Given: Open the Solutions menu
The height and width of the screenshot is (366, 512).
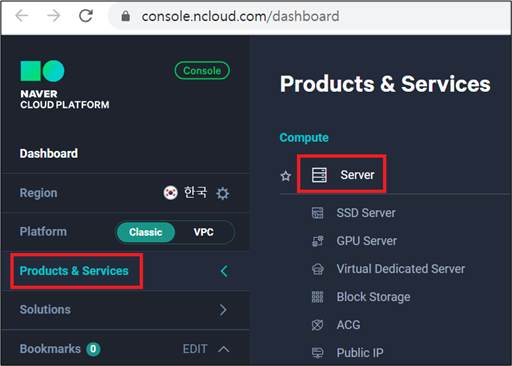Looking at the screenshot, I should pos(45,310).
